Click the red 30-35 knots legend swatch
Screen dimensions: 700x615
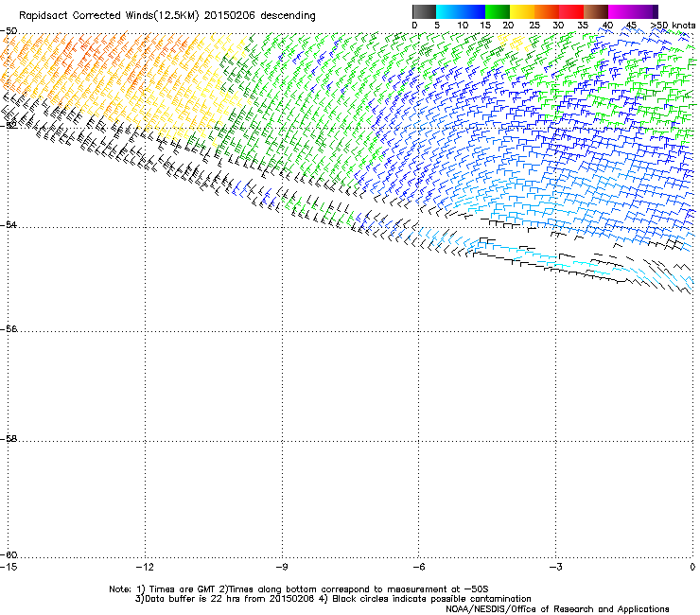tap(571, 11)
